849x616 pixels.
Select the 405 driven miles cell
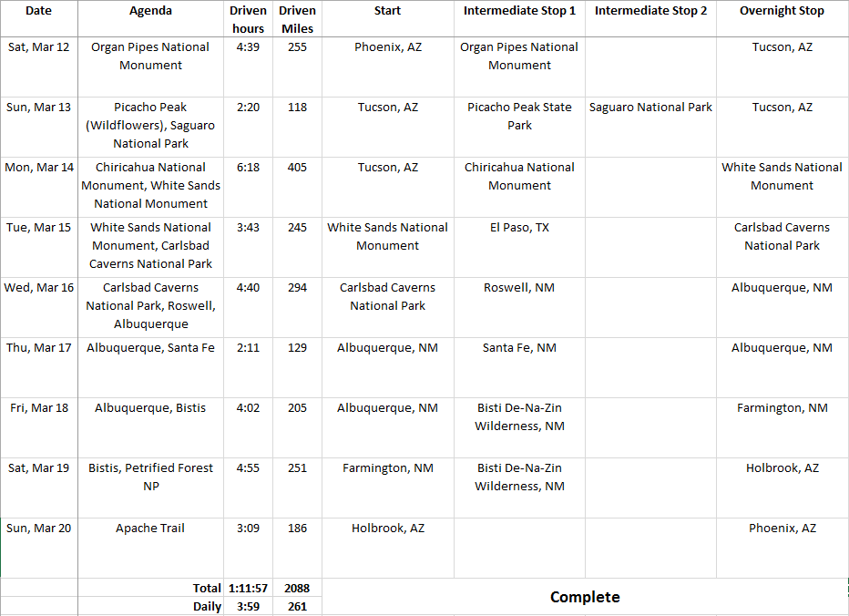pyautogui.click(x=297, y=168)
